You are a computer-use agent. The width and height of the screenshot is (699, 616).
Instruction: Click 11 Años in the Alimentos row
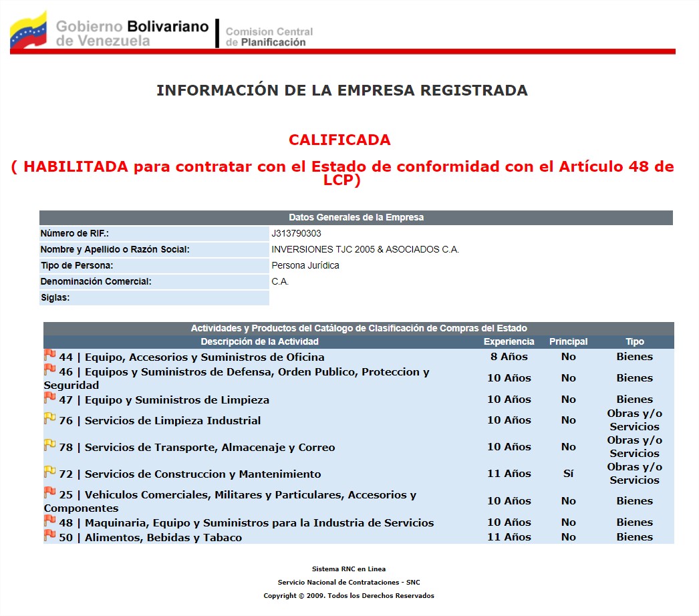pyautogui.click(x=509, y=537)
